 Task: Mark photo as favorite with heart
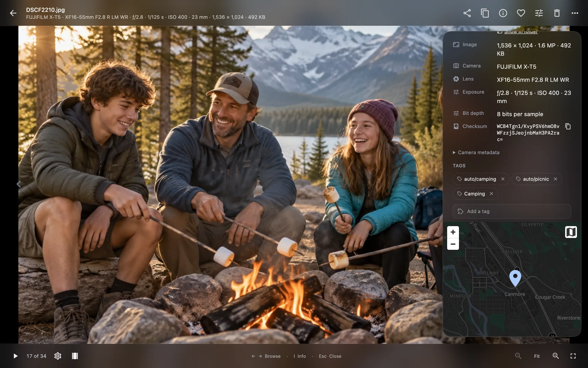point(521,13)
